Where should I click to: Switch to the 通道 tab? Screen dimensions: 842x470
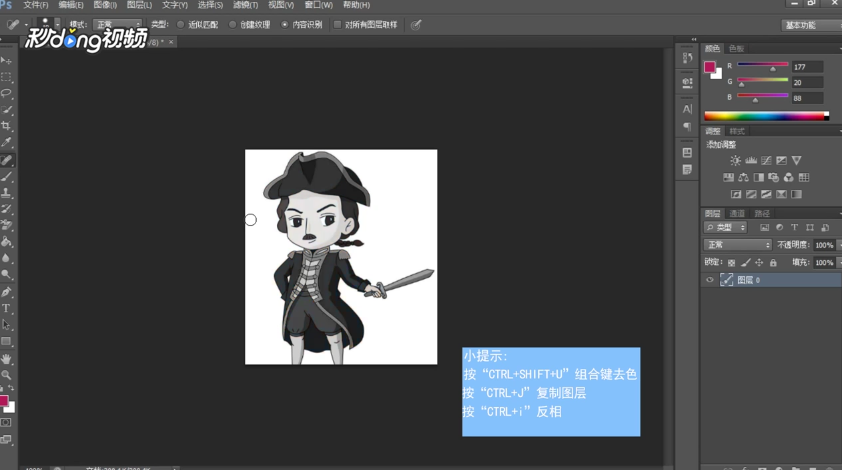(x=737, y=213)
